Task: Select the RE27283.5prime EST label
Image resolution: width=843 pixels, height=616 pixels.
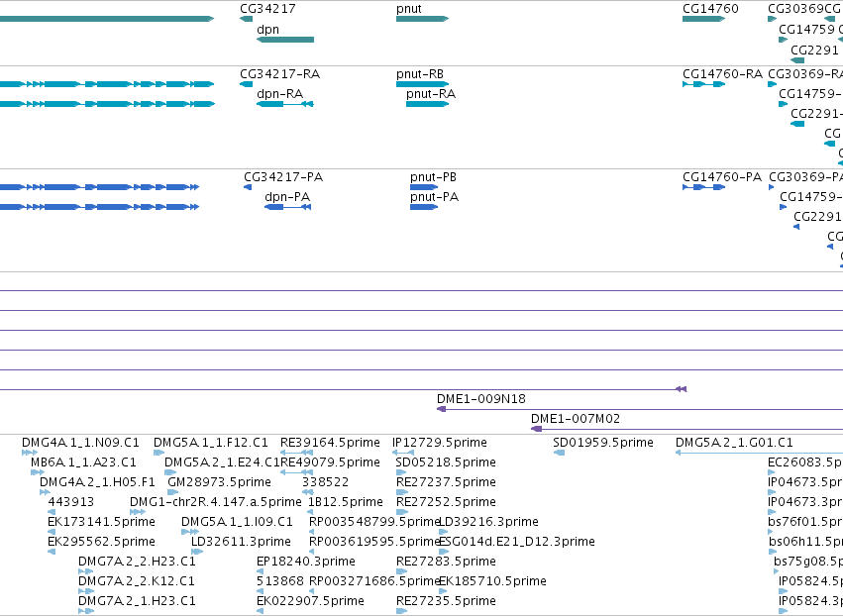Action: [446, 562]
